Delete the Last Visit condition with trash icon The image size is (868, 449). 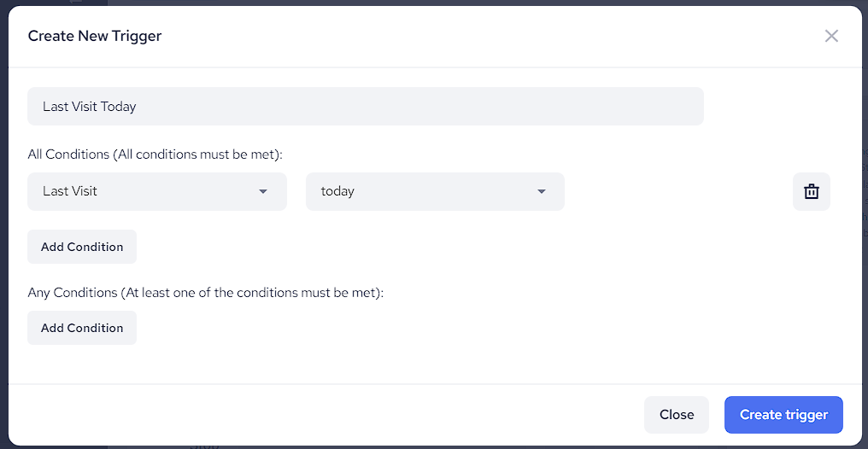pyautogui.click(x=811, y=191)
